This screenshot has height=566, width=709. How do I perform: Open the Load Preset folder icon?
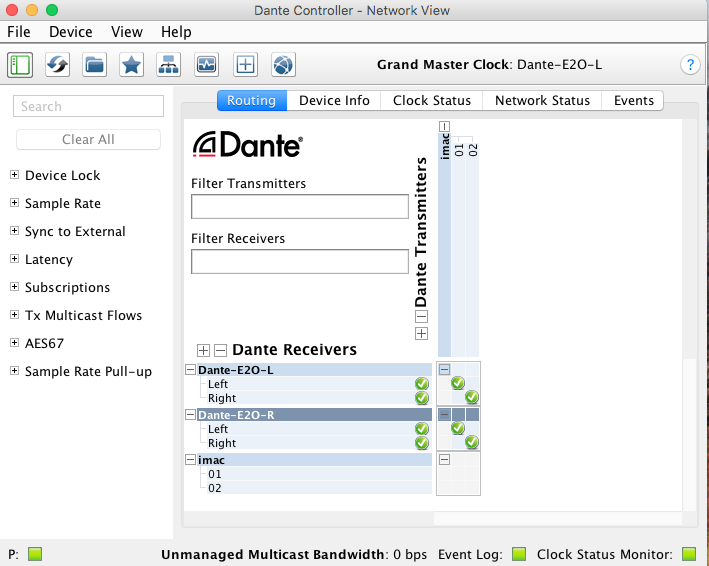(x=95, y=65)
